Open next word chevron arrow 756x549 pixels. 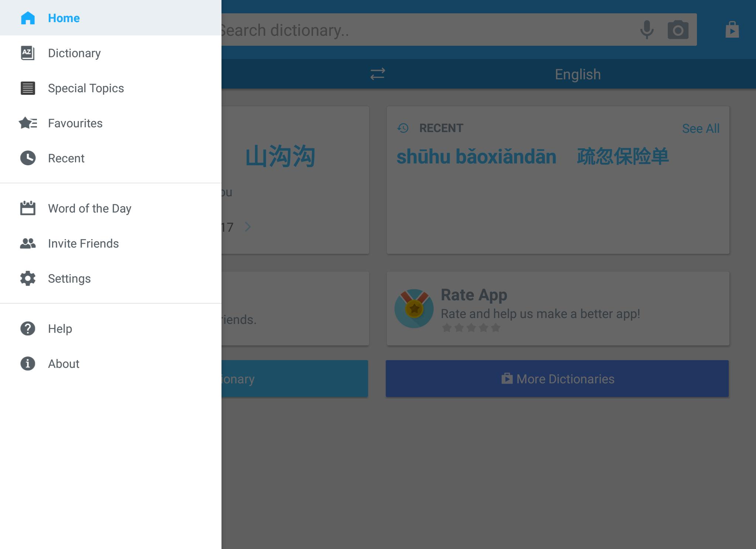(248, 227)
